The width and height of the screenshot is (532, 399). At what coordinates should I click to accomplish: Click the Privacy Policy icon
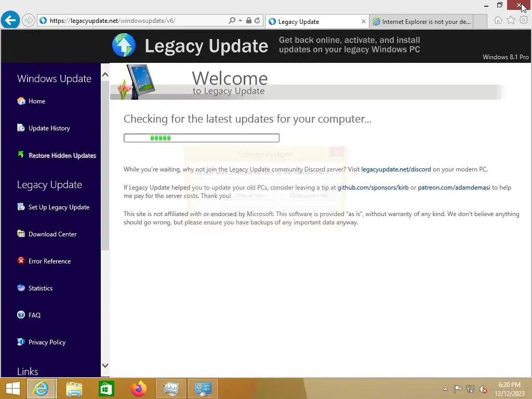21,342
